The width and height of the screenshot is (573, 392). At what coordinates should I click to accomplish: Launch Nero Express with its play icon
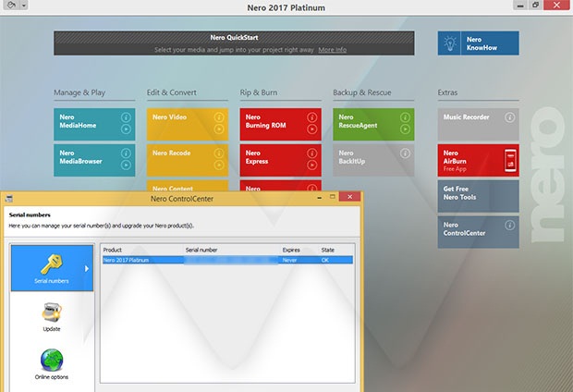tap(312, 165)
